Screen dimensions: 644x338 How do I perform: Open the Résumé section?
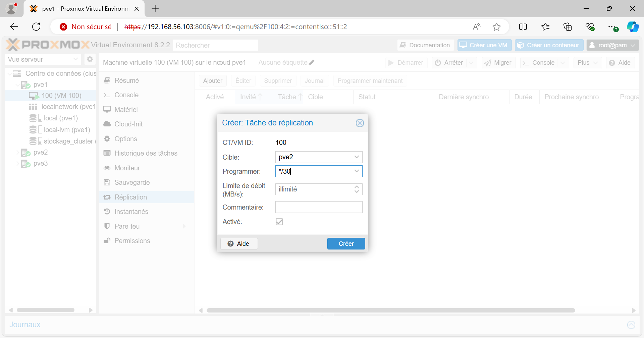pos(147,80)
